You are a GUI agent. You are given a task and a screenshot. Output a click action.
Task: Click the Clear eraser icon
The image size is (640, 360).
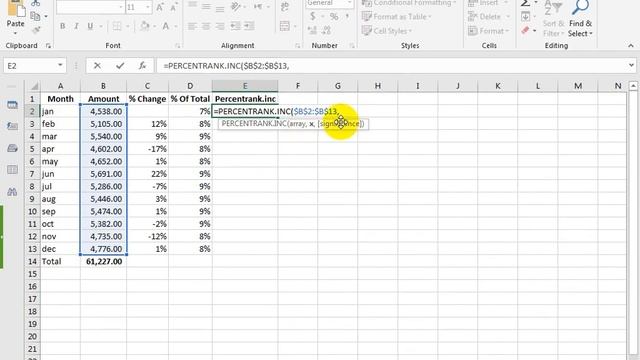coord(525,30)
